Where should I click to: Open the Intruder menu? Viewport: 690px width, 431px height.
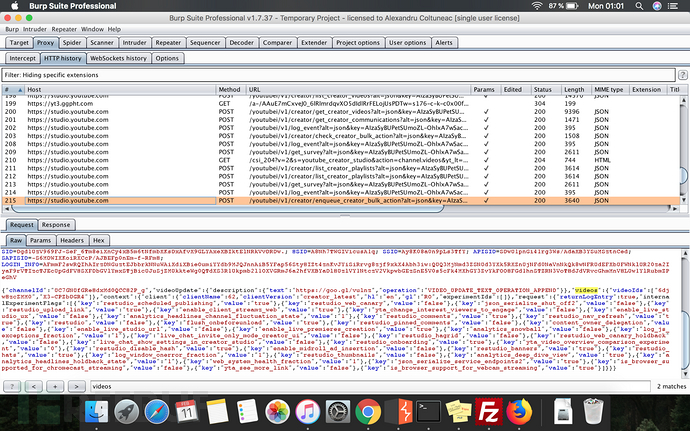tap(35, 29)
